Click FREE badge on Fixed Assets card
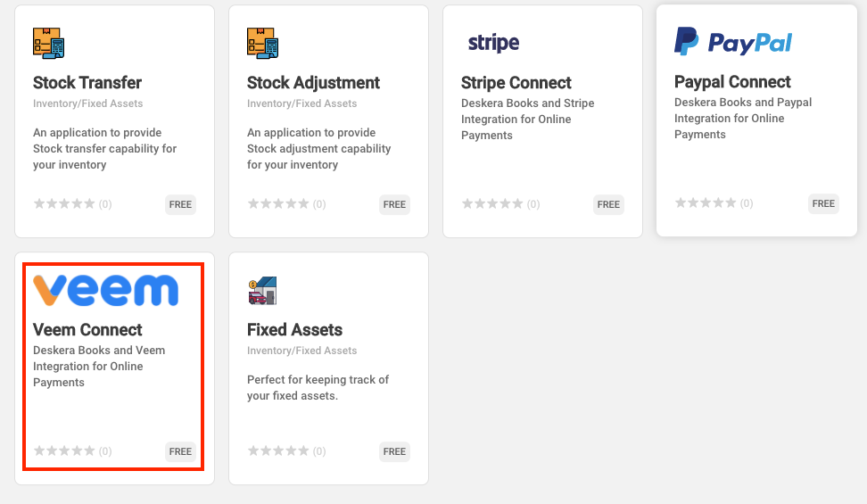 click(394, 451)
